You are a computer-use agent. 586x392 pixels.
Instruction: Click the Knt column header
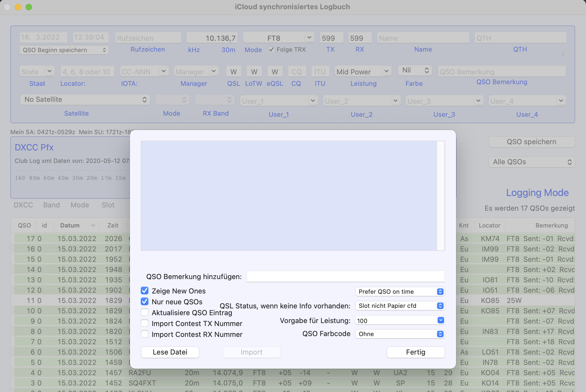464,225
